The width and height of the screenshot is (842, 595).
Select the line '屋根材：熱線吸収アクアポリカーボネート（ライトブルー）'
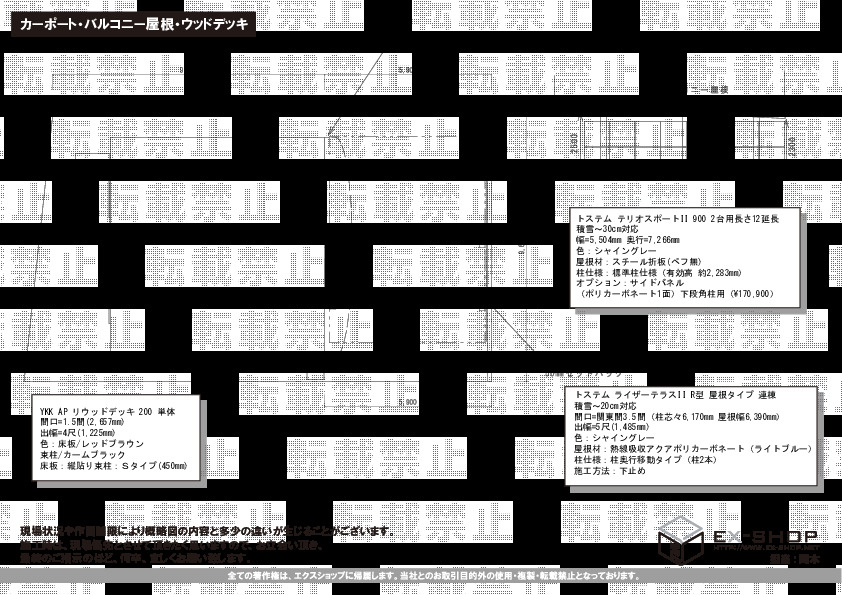point(693,449)
